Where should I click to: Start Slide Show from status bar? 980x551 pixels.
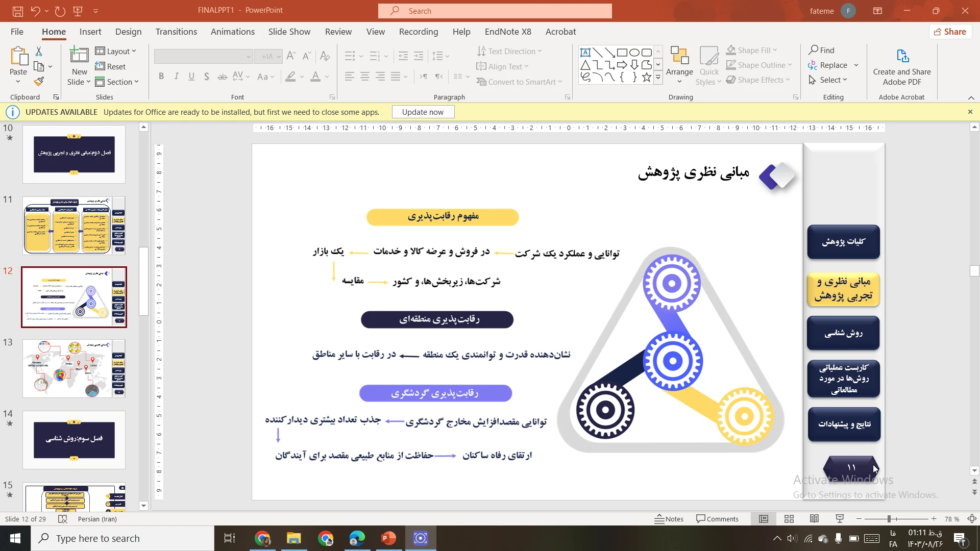click(x=840, y=519)
